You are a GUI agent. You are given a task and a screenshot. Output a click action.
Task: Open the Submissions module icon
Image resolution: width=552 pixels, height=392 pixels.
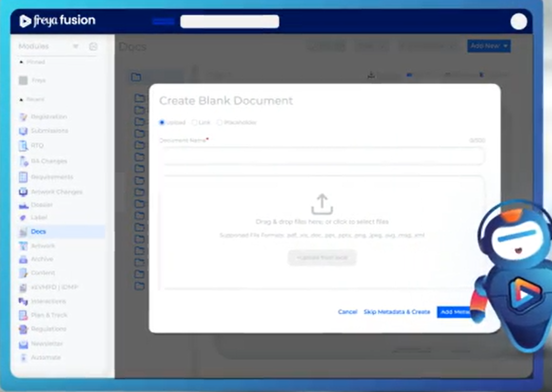coord(23,131)
